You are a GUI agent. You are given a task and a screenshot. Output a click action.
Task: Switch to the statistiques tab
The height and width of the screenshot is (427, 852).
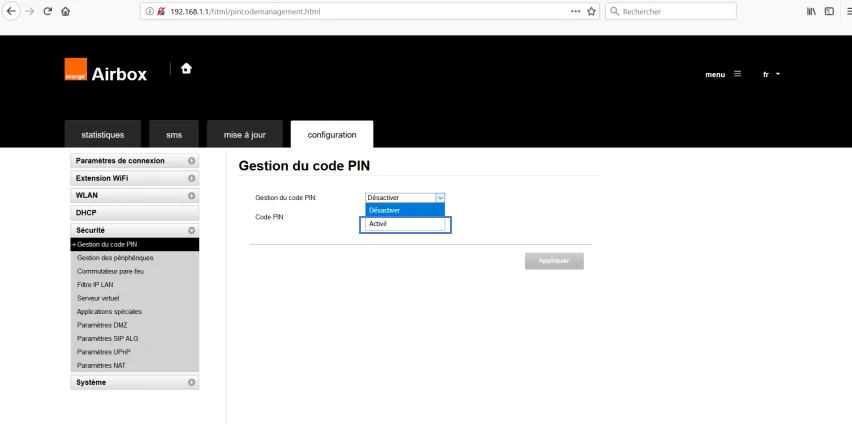(x=103, y=135)
